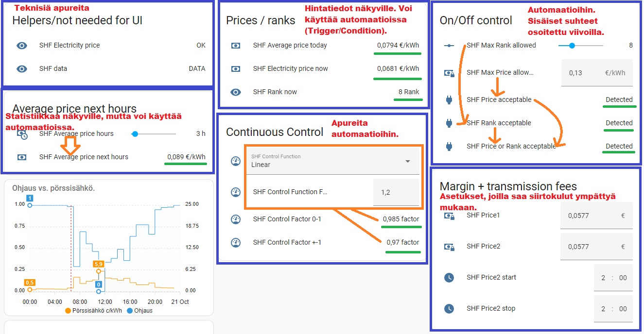The width and height of the screenshot is (644, 334).
Task: Toggle Pörssisähkö c/kWh series in chart legend
Action: coord(92,311)
